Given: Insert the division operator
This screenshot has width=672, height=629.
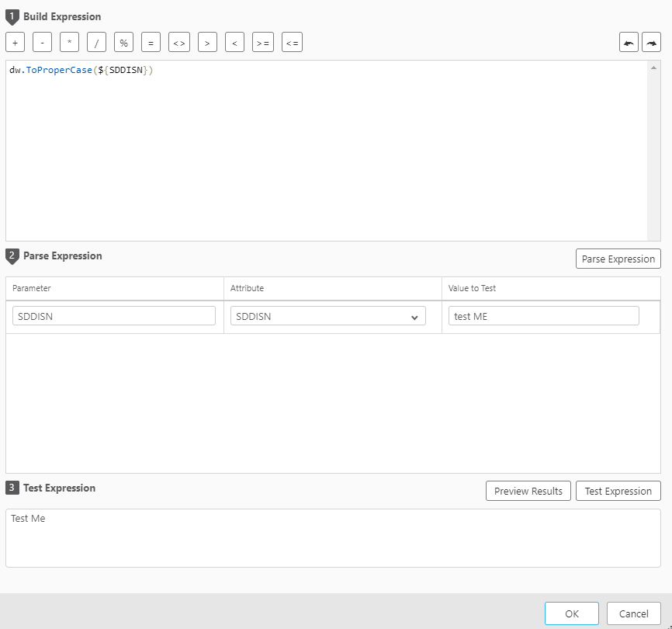Looking at the screenshot, I should [96, 42].
